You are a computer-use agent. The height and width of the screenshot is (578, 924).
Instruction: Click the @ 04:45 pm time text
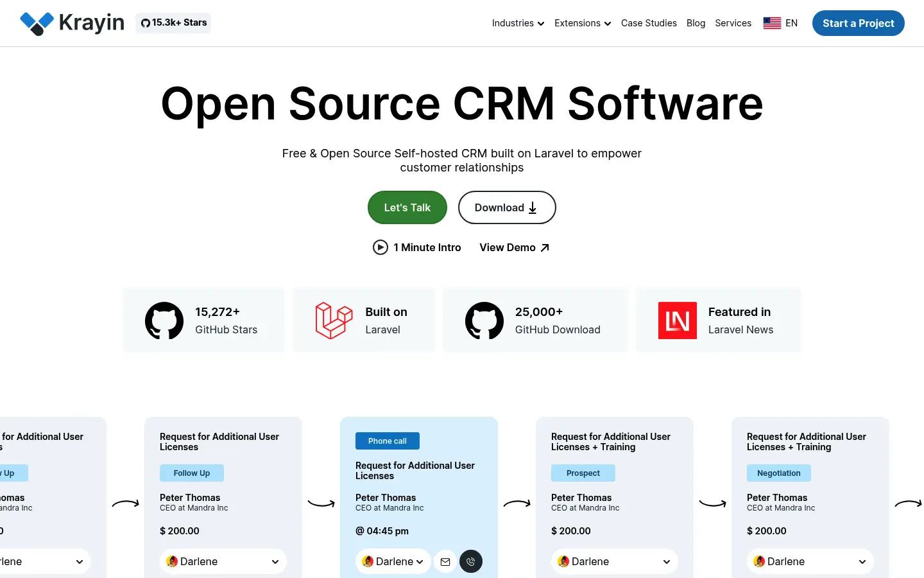tap(382, 531)
